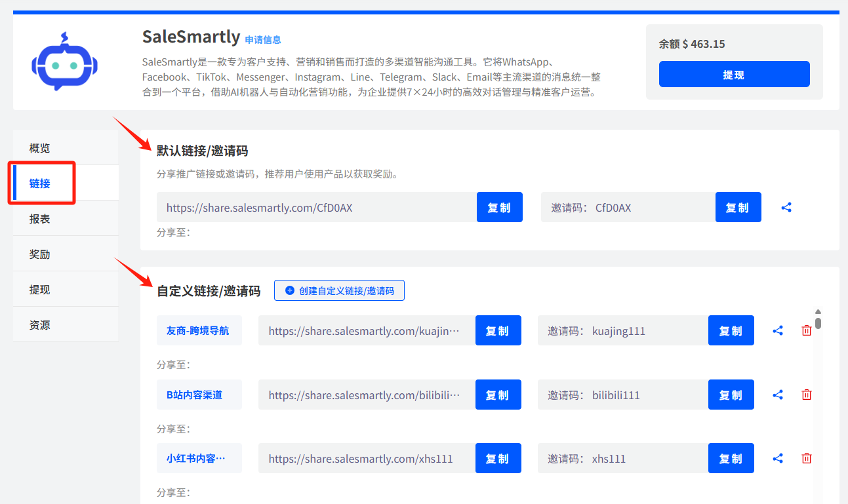Delete the xhs111 custom link
This screenshot has width=848, height=504.
807,459
